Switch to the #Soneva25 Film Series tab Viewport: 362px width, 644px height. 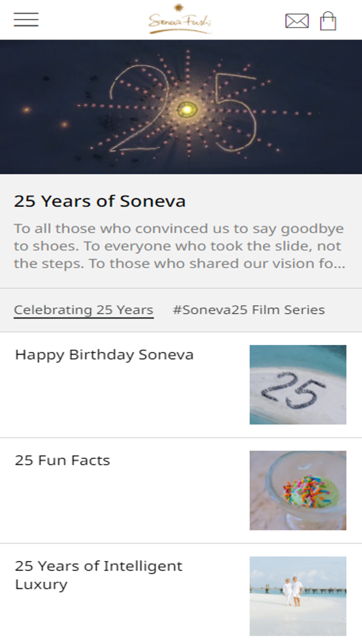249,309
